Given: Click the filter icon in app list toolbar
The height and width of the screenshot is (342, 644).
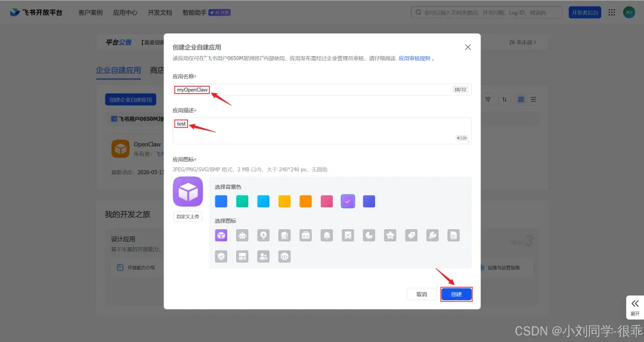Looking at the screenshot, I should (488, 100).
